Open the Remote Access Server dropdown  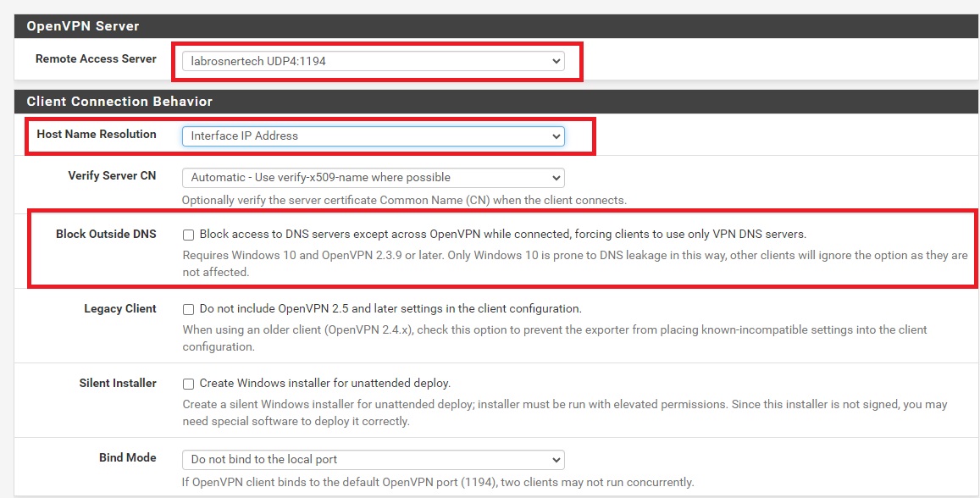pos(374,61)
